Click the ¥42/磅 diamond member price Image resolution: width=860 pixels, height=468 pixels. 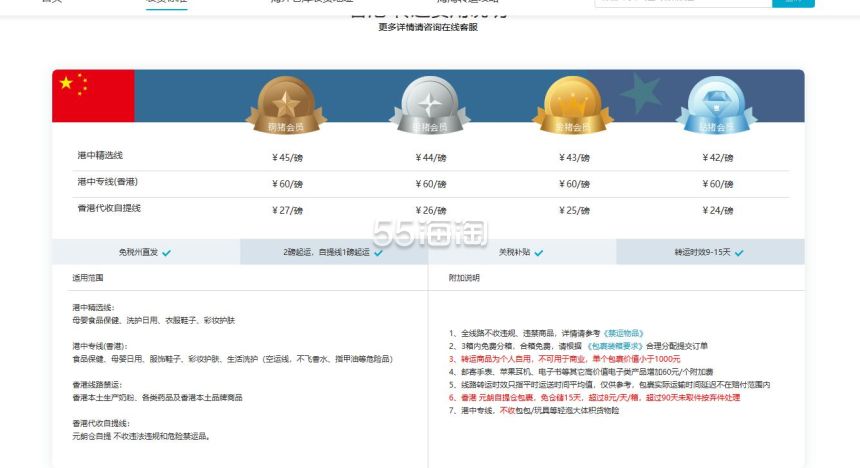coord(718,157)
